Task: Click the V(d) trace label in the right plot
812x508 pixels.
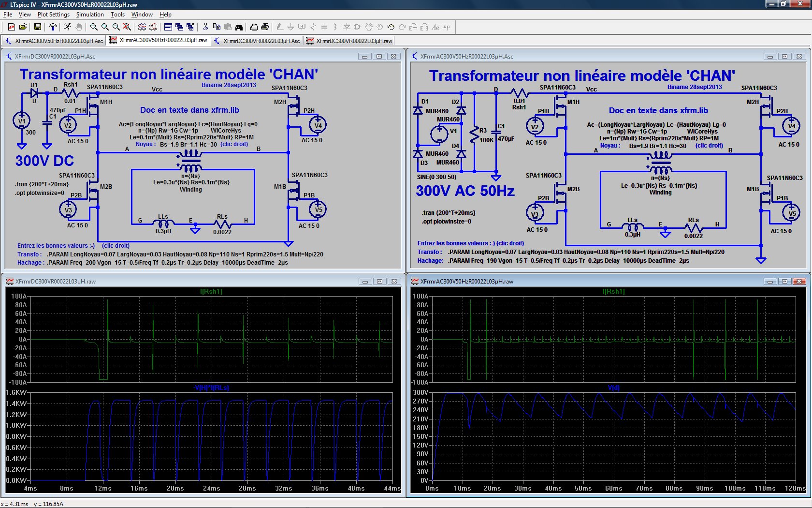Action: (613, 388)
